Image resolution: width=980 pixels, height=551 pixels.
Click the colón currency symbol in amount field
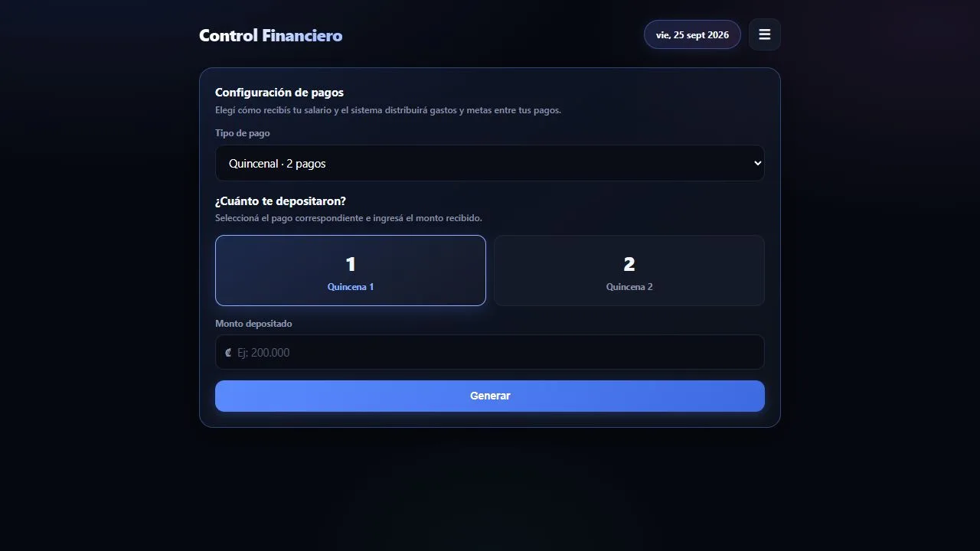[x=228, y=353]
